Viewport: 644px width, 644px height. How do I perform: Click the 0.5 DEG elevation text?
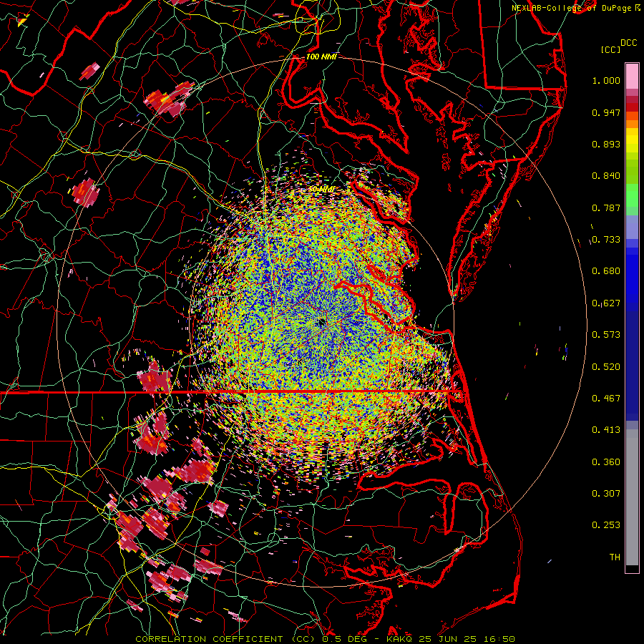(344, 639)
